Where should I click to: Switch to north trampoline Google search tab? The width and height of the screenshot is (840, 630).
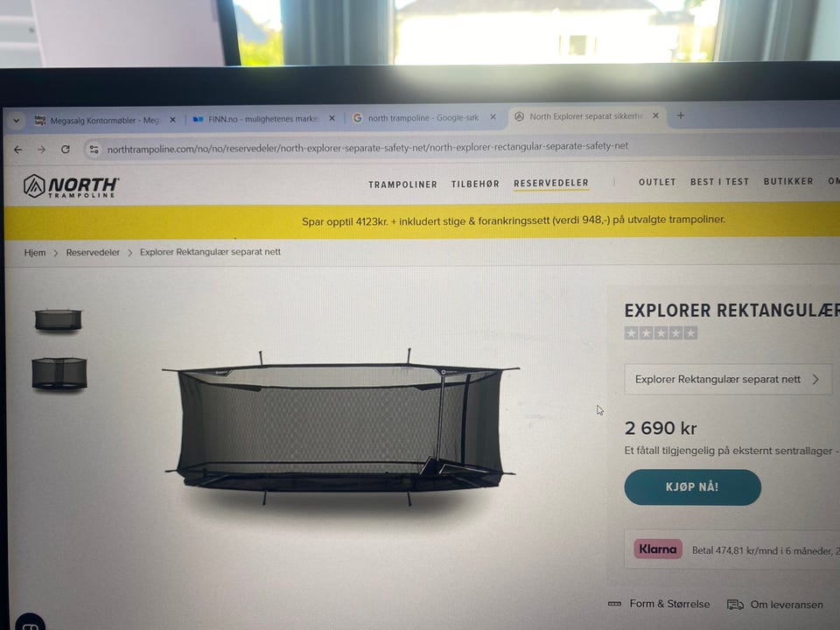click(x=423, y=117)
